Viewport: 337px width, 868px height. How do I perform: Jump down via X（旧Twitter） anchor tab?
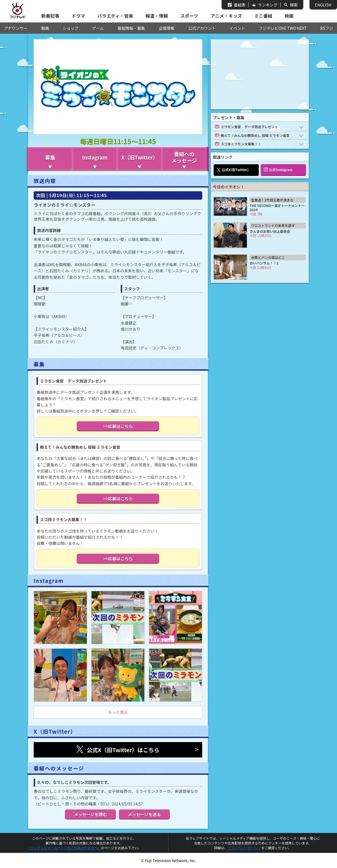139,159
